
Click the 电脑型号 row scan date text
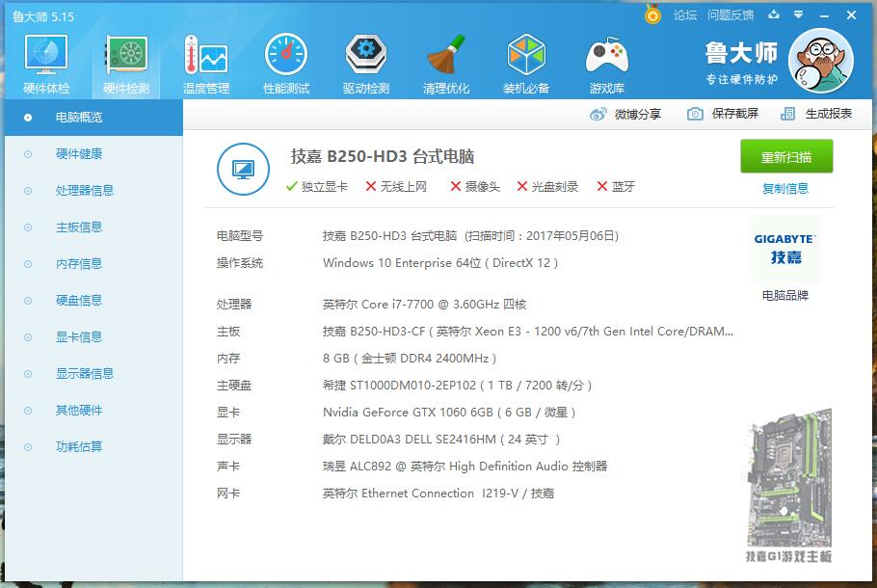(x=542, y=235)
